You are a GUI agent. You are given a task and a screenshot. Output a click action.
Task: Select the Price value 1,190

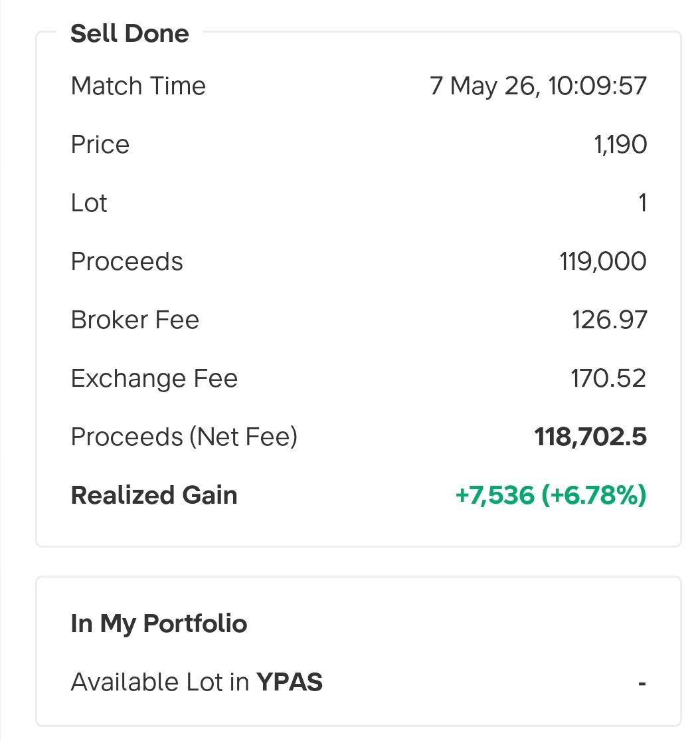point(620,145)
